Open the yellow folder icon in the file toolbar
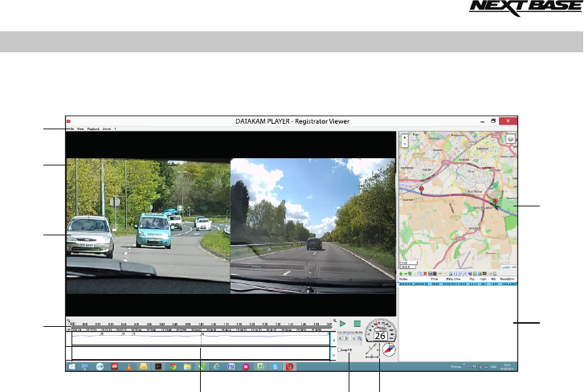 click(x=490, y=274)
